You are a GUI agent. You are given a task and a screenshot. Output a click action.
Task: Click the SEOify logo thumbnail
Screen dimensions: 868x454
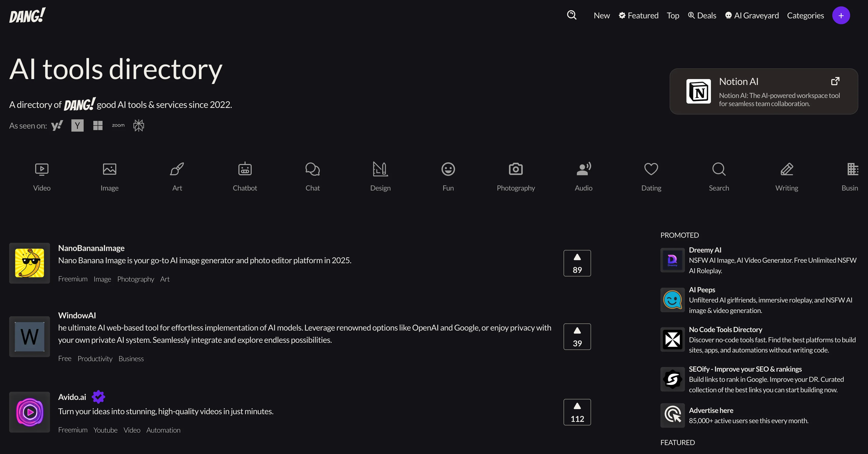coord(672,379)
